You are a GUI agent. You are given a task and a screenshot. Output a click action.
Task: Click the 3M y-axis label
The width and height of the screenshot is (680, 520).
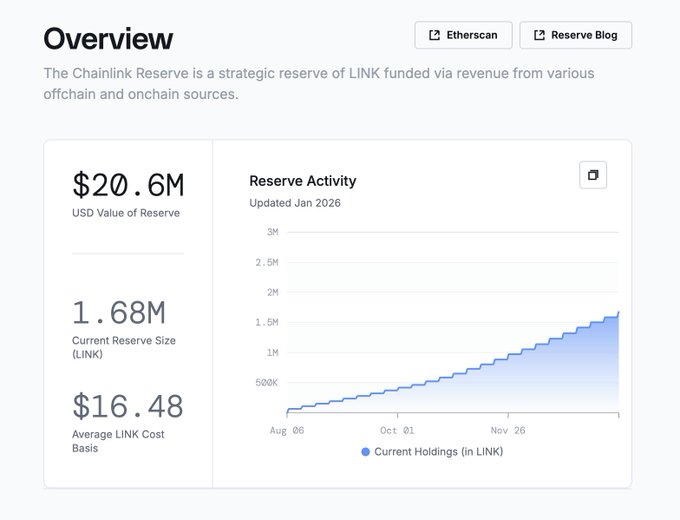(x=272, y=232)
